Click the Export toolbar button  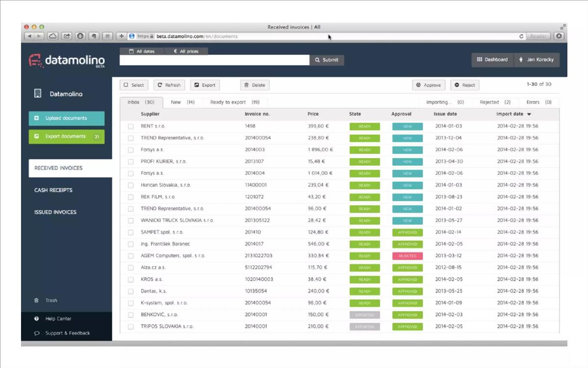pyautogui.click(x=205, y=85)
